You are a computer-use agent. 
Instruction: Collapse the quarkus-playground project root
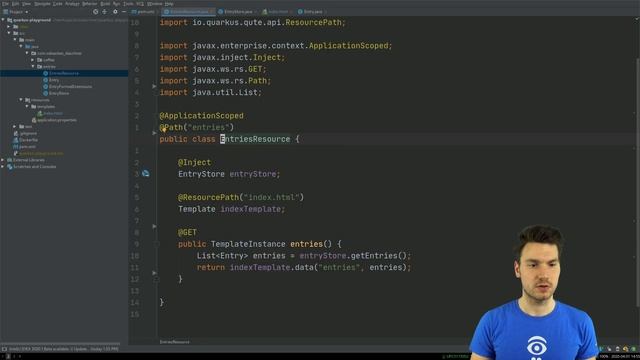[x=3, y=20]
